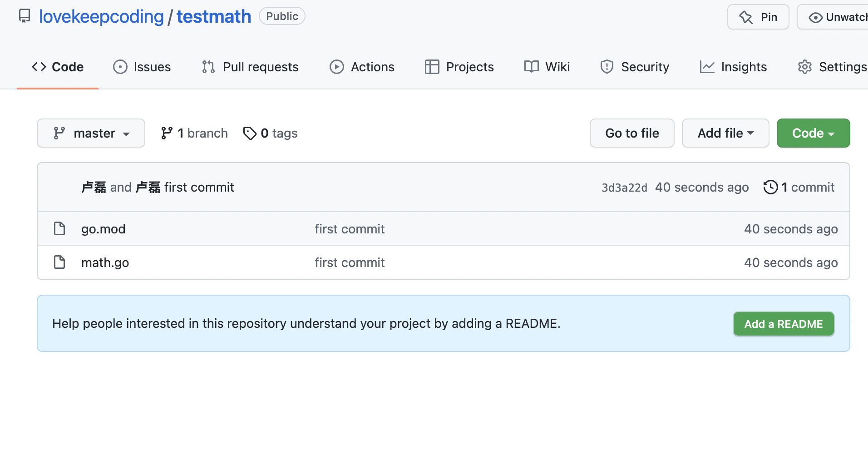
Task: Open the Pull requests tab
Action: [250, 67]
